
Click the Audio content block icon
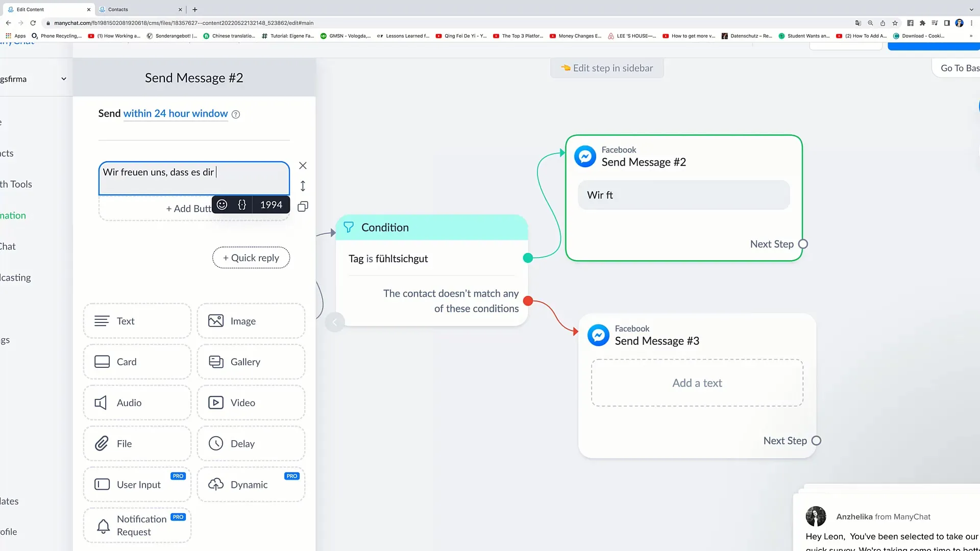coord(102,403)
